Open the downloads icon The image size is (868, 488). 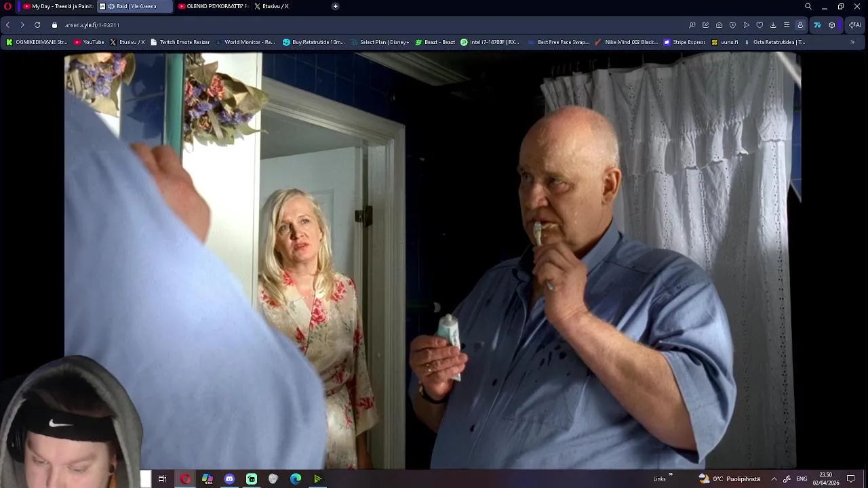[x=773, y=25]
